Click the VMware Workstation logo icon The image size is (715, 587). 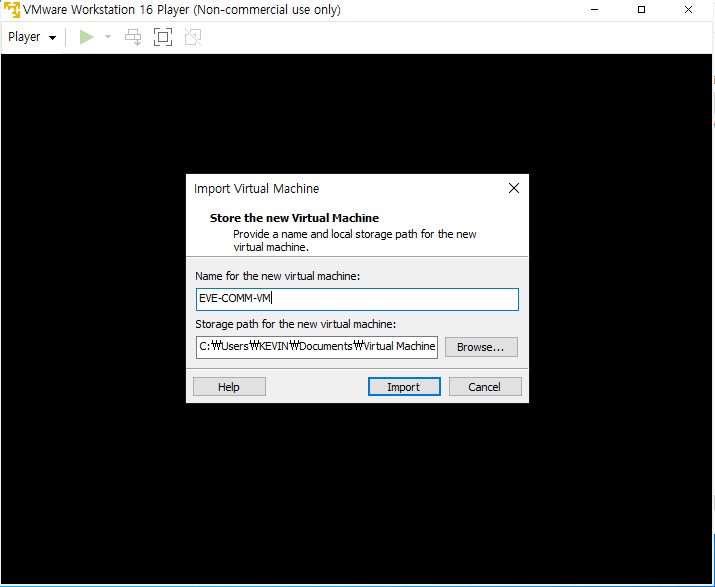(12, 10)
